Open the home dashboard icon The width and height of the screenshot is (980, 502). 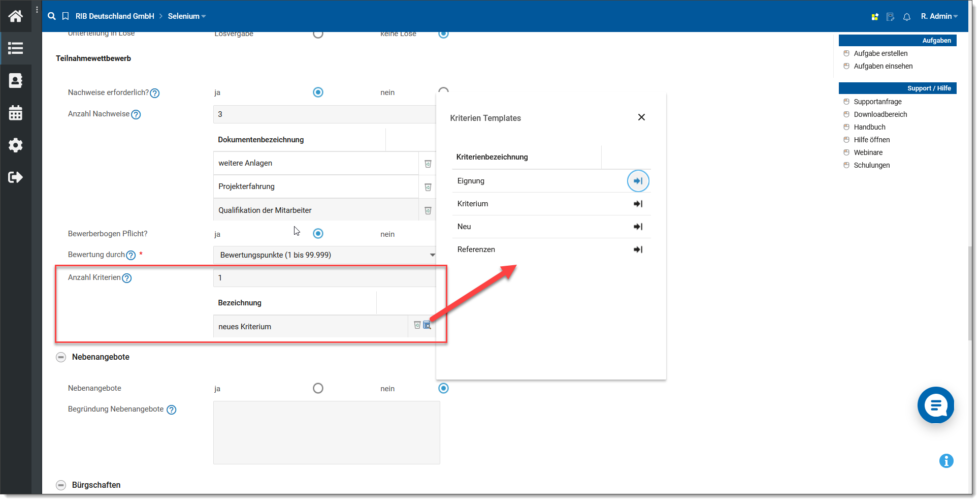click(15, 16)
